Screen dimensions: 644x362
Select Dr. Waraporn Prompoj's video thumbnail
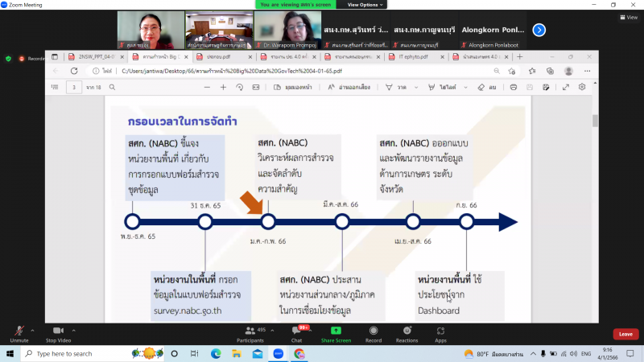287,30
